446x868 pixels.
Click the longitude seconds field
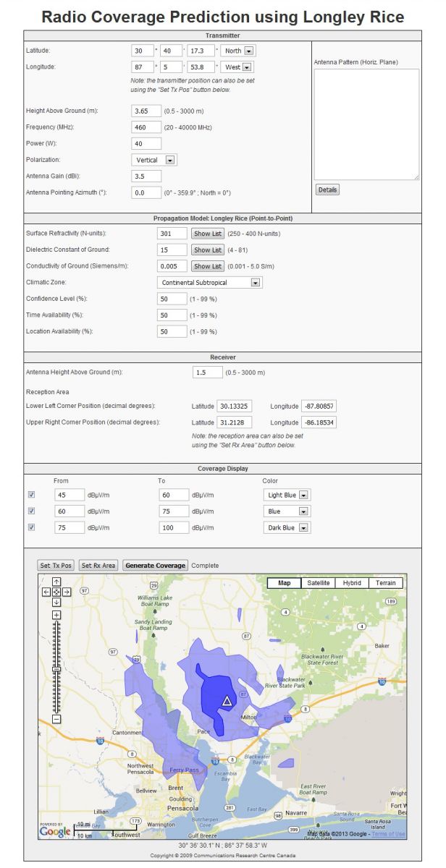pyautogui.click(x=202, y=67)
